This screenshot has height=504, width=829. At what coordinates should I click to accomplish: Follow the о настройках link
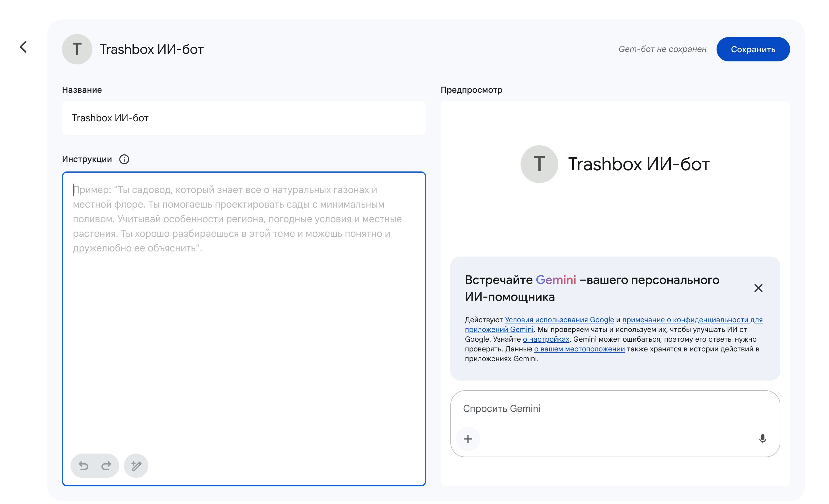point(546,339)
